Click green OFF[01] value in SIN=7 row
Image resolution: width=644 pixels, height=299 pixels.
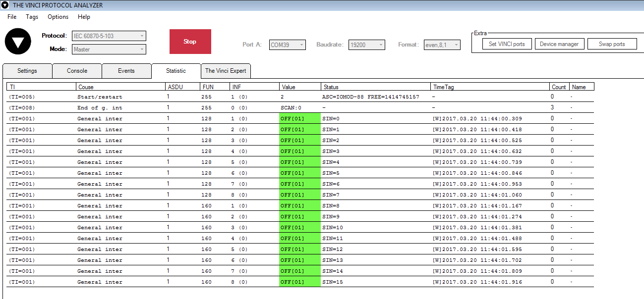click(x=300, y=195)
